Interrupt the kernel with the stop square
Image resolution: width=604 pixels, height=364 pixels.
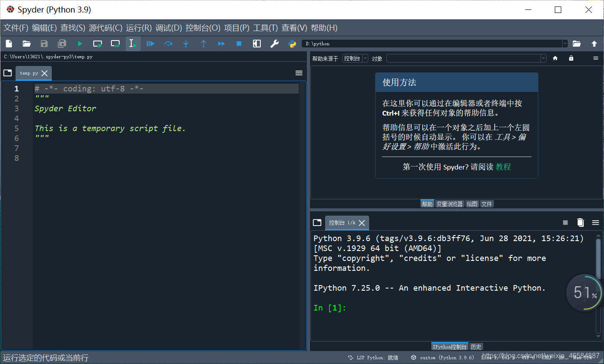[x=565, y=223]
